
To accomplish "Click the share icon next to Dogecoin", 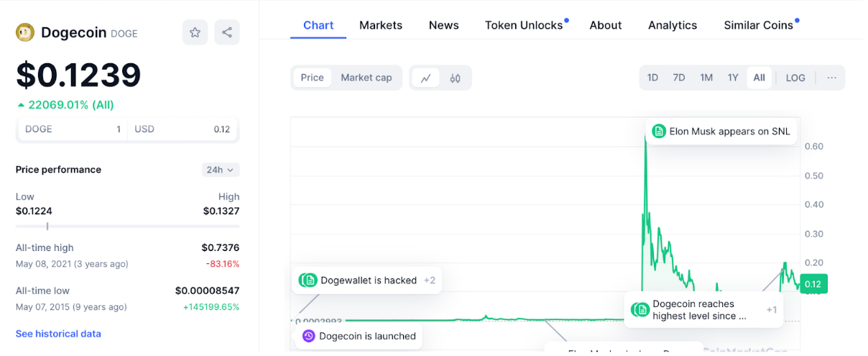I will (227, 32).
